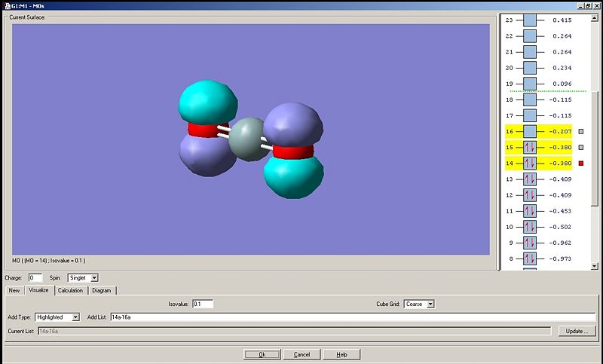603x364 pixels.
Task: Toggle red surface marker for orbital 14
Action: (581, 164)
